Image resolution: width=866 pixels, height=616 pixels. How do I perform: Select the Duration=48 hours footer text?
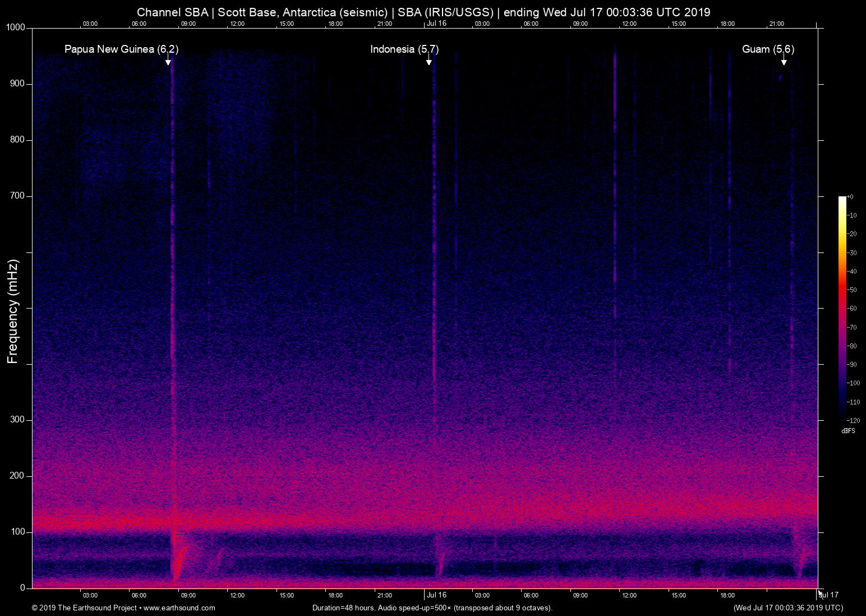[432, 608]
